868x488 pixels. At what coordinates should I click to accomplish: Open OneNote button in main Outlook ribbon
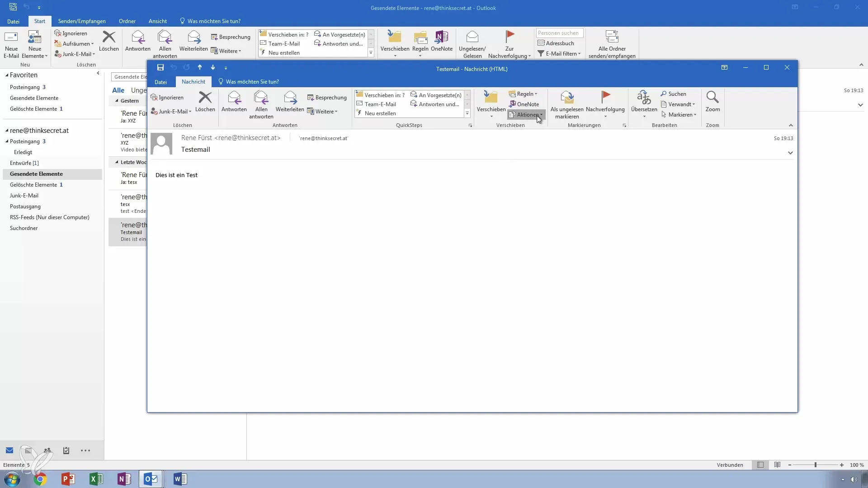pyautogui.click(x=442, y=41)
